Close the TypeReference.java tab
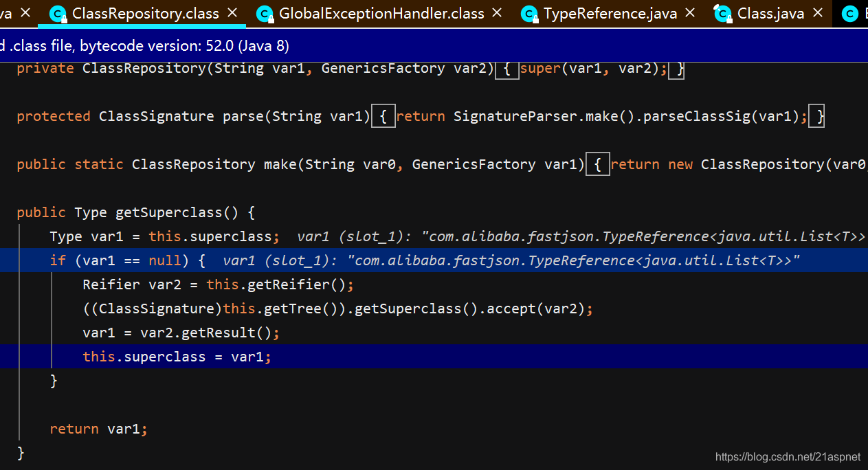868x470 pixels. tap(690, 12)
